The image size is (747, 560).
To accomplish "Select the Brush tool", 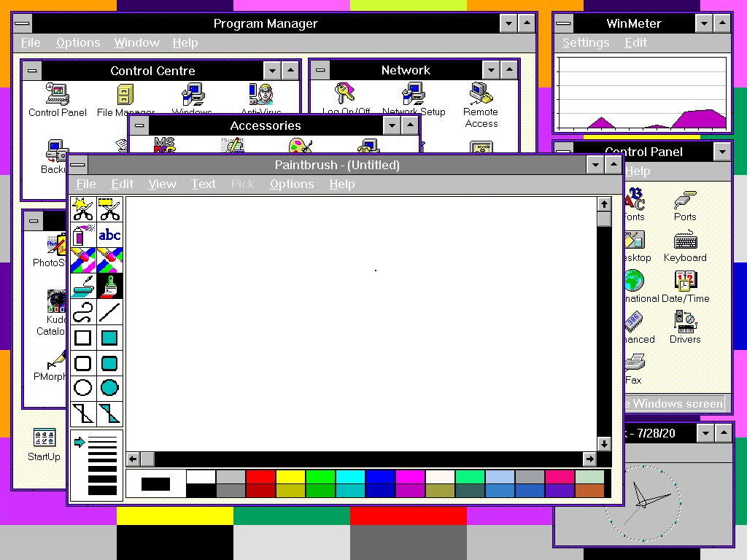I will 109,284.
